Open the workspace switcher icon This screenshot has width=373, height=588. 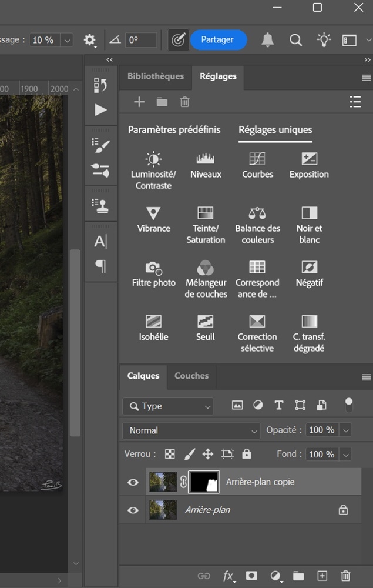coord(350,40)
